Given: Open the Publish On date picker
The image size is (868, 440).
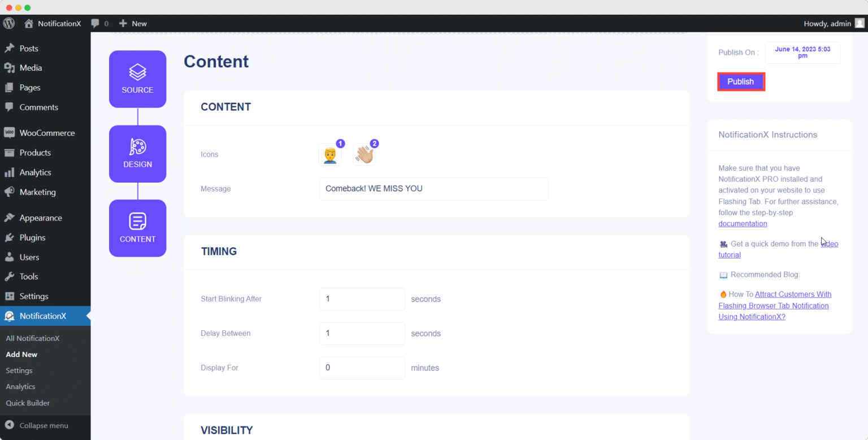Looking at the screenshot, I should 802,53.
